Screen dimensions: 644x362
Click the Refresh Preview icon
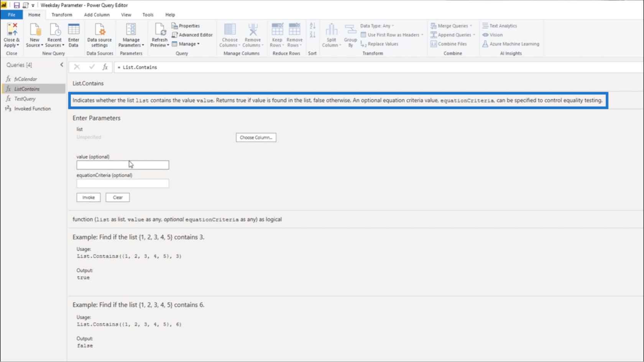159,29
